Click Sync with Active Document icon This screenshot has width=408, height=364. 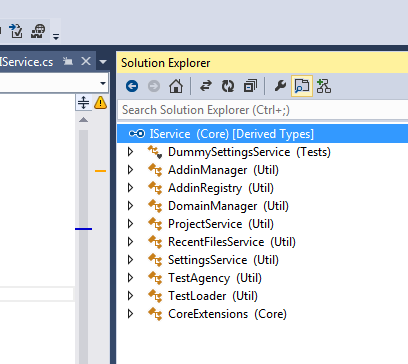(206, 86)
